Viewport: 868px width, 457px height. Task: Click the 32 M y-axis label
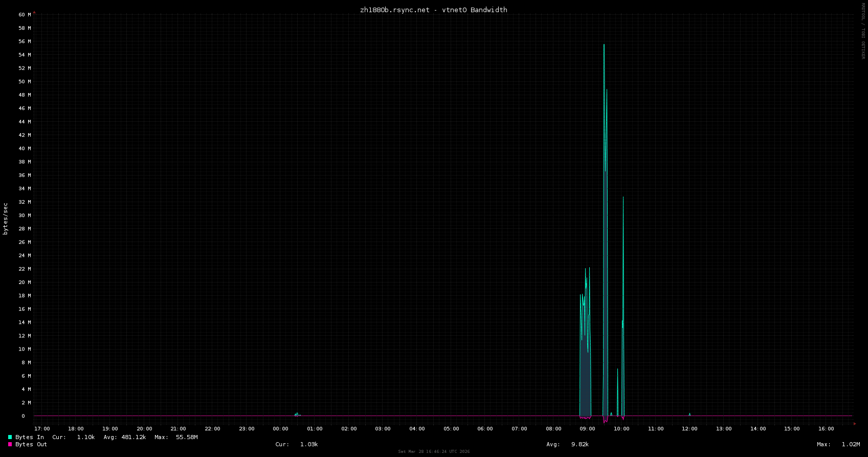(25, 202)
